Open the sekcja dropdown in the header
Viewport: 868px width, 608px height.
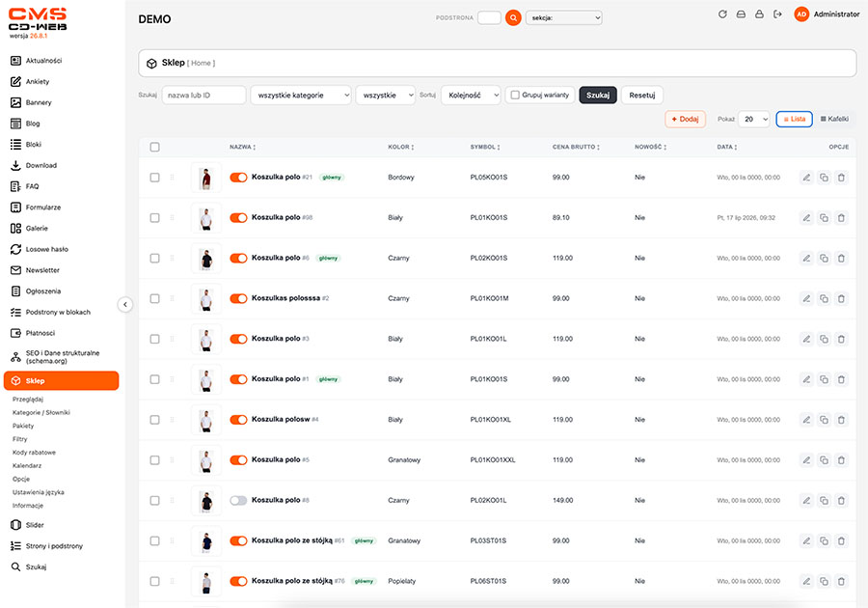point(564,17)
